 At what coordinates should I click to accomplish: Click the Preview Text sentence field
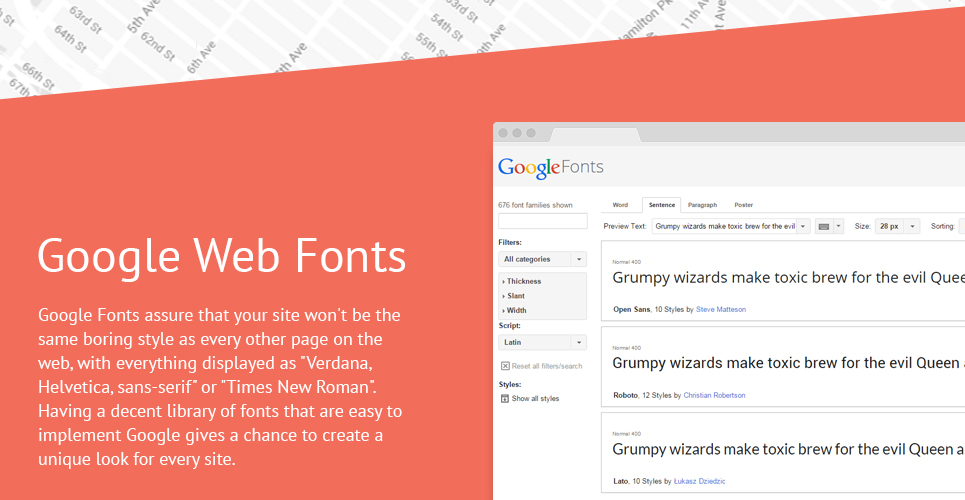point(724,227)
